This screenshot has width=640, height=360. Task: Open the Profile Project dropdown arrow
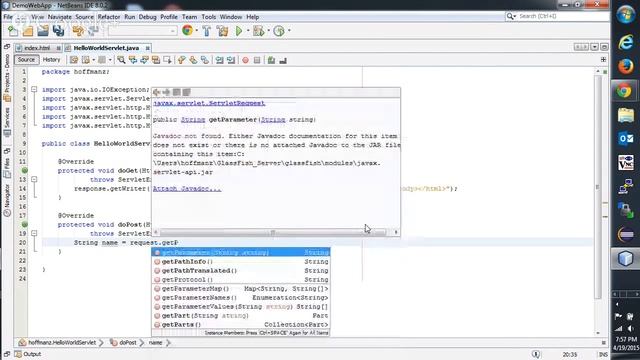pos(289,31)
